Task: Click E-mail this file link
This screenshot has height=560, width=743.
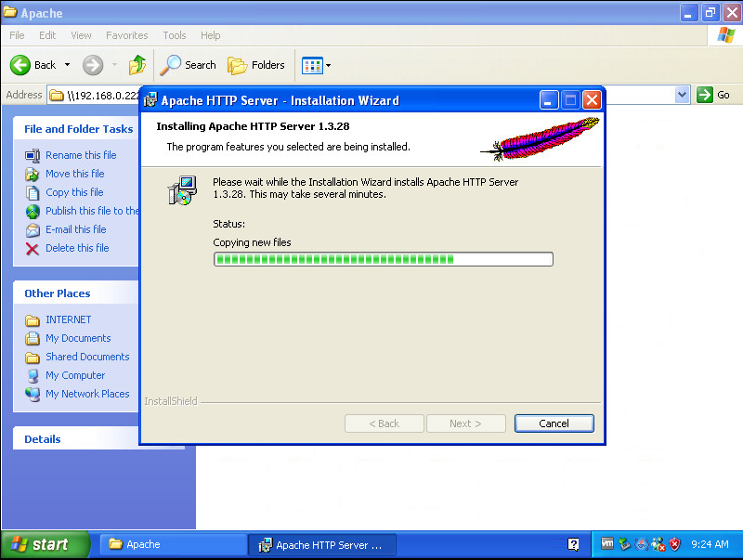Action: (x=76, y=229)
